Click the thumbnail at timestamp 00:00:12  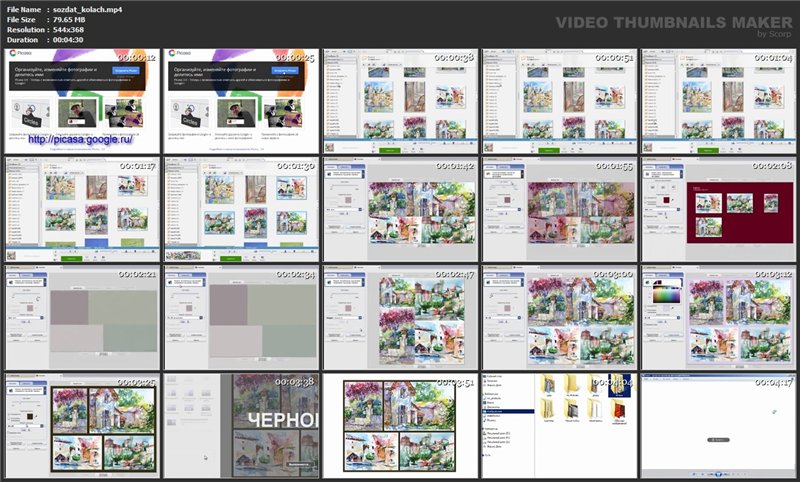point(82,100)
